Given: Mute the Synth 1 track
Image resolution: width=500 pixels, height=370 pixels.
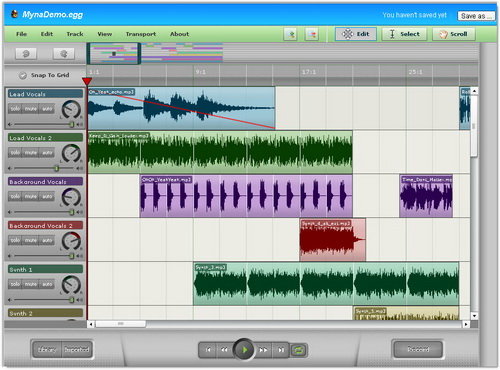Looking at the screenshot, I should pos(31,284).
